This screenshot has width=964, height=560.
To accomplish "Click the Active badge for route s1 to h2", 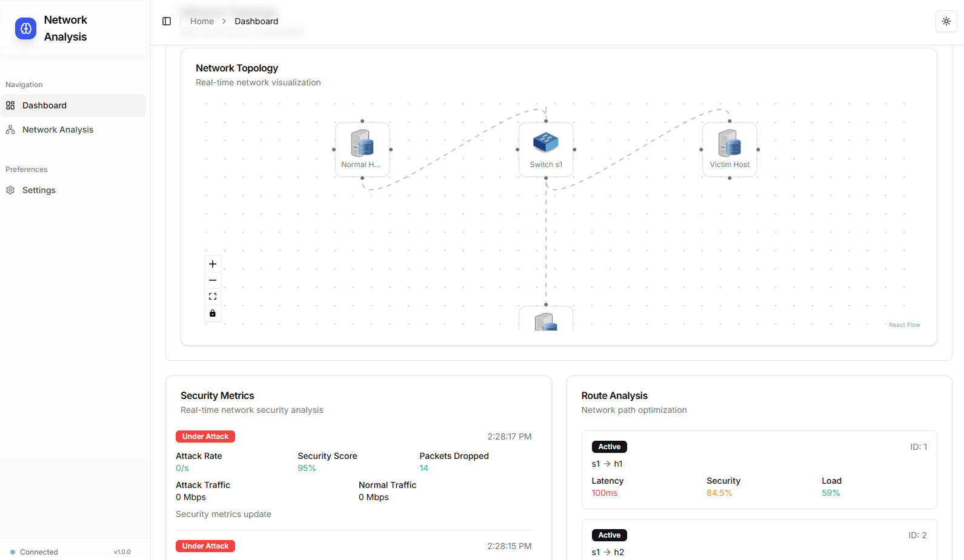I will point(609,535).
